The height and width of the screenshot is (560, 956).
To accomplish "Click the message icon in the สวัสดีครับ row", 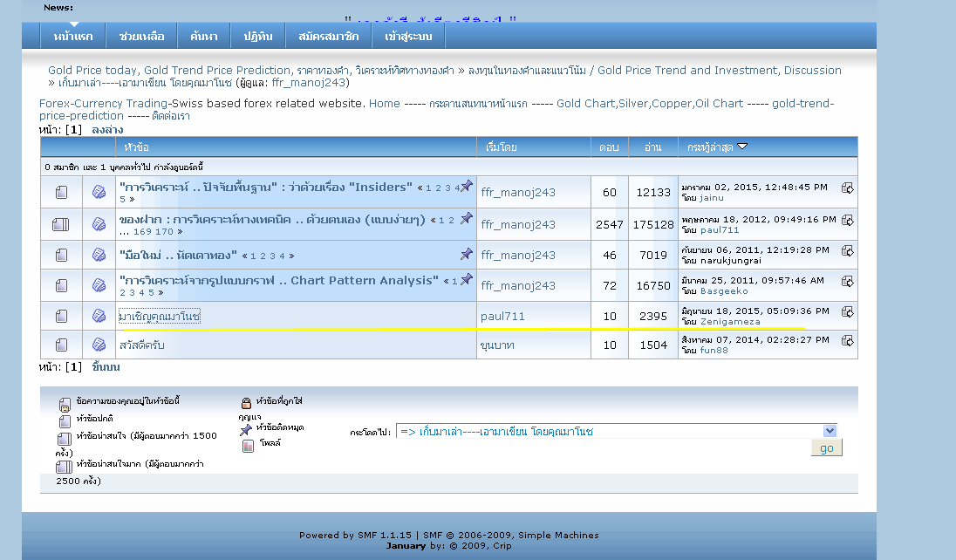I will pyautogui.click(x=99, y=345).
